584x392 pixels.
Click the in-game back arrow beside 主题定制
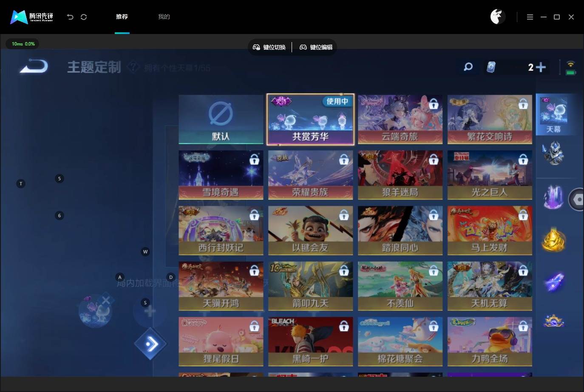(34, 66)
